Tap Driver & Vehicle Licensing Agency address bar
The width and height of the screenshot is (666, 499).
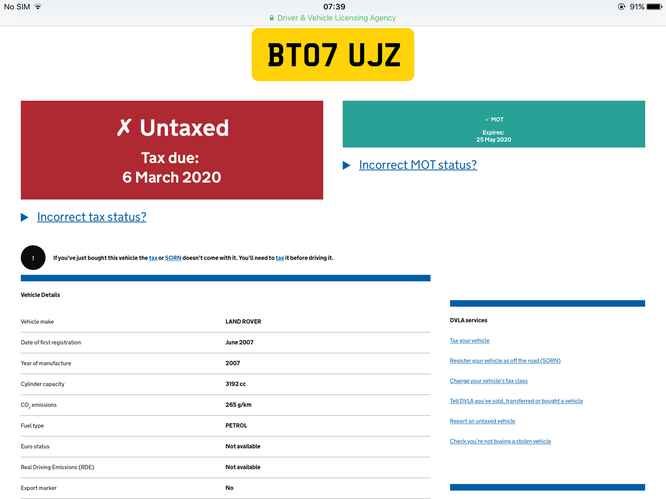pyautogui.click(x=333, y=18)
